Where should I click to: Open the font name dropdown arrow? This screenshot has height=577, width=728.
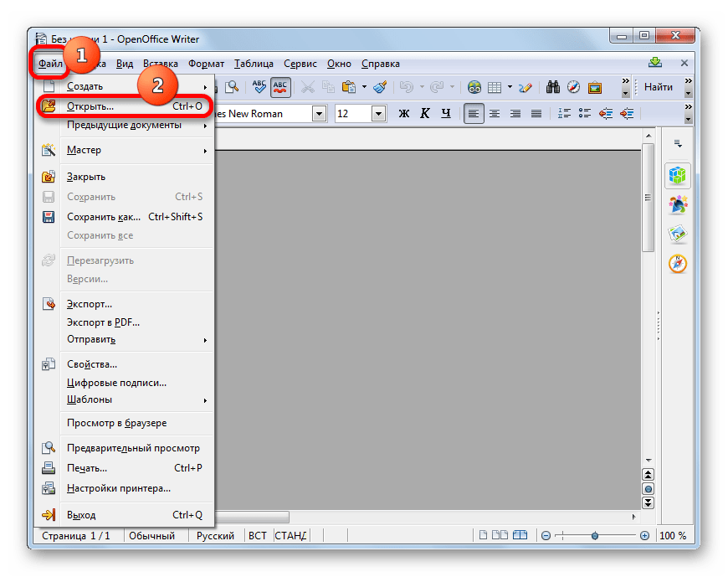coord(319,113)
